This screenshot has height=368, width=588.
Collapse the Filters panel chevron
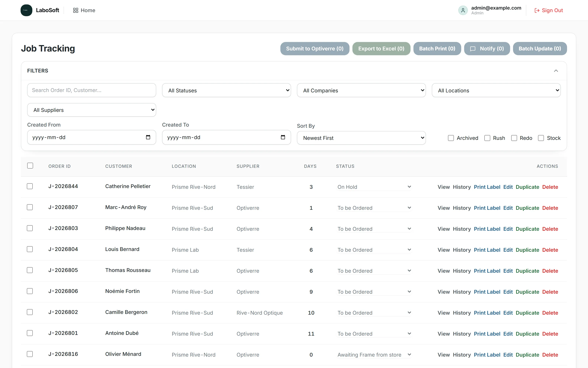point(556,71)
